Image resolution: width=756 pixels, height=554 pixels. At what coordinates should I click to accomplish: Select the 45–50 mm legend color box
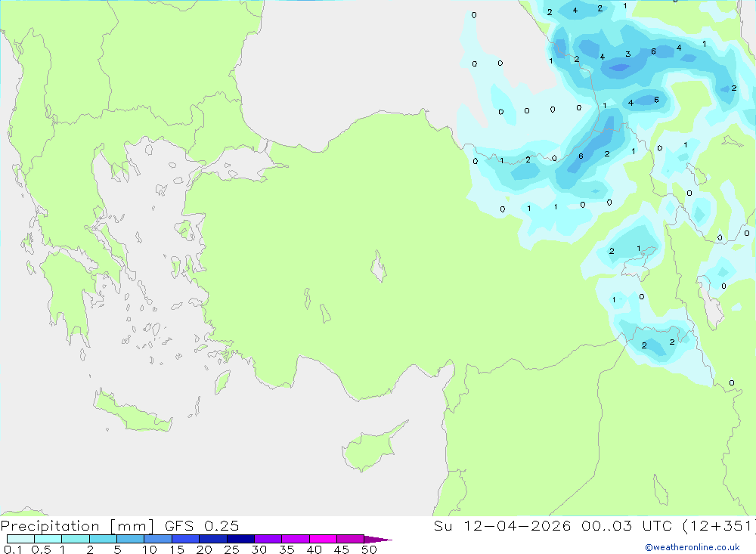[x=350, y=539]
